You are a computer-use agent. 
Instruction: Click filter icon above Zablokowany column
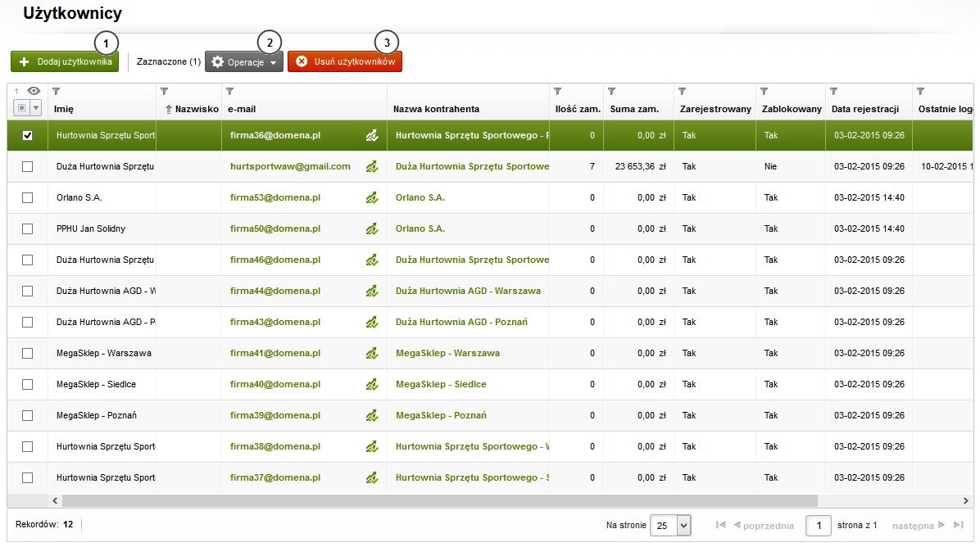(x=764, y=91)
